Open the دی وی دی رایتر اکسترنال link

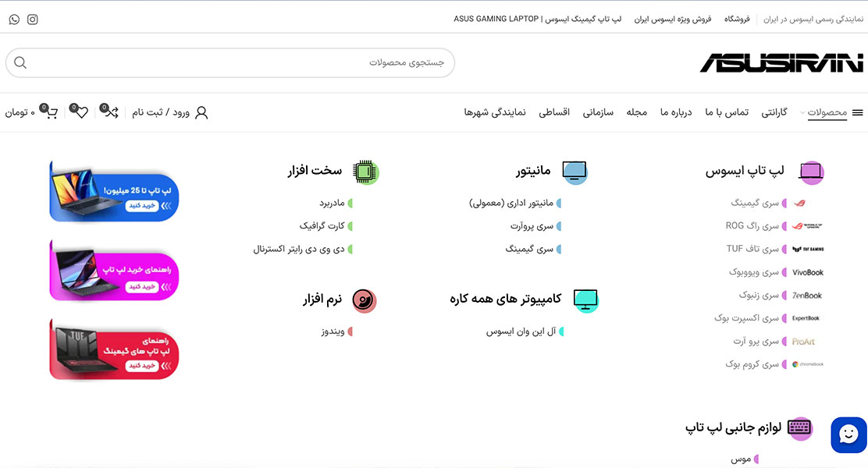(299, 249)
